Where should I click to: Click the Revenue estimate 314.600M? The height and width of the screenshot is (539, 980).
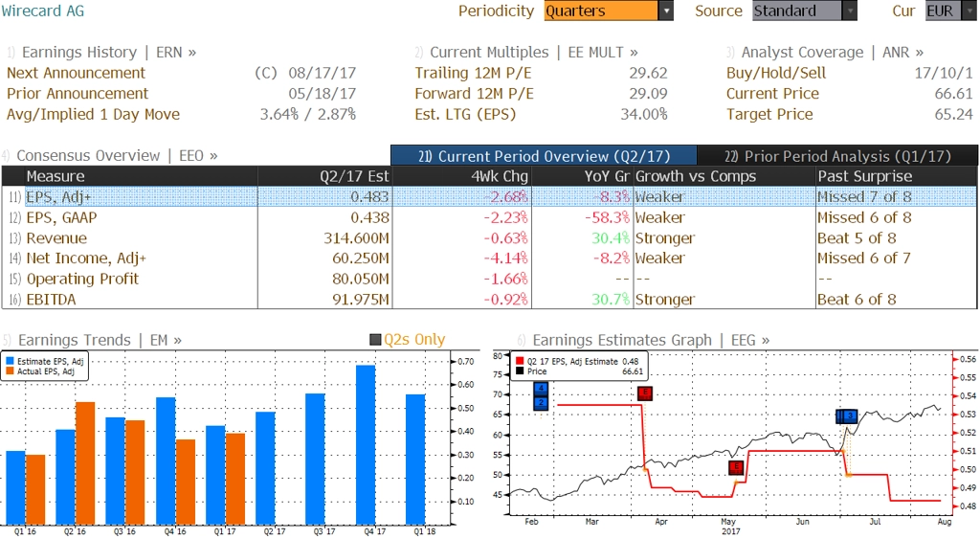[356, 238]
